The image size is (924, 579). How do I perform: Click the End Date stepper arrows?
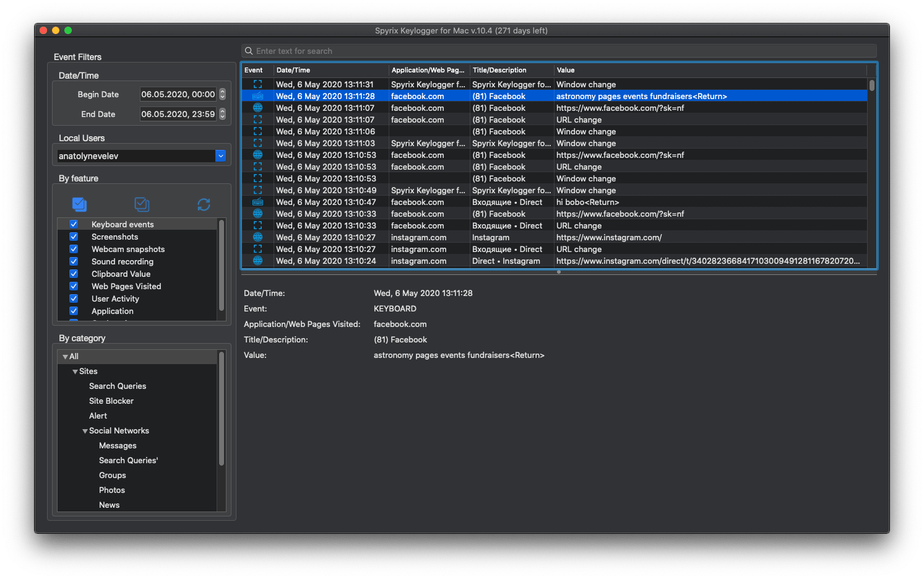pyautogui.click(x=223, y=114)
